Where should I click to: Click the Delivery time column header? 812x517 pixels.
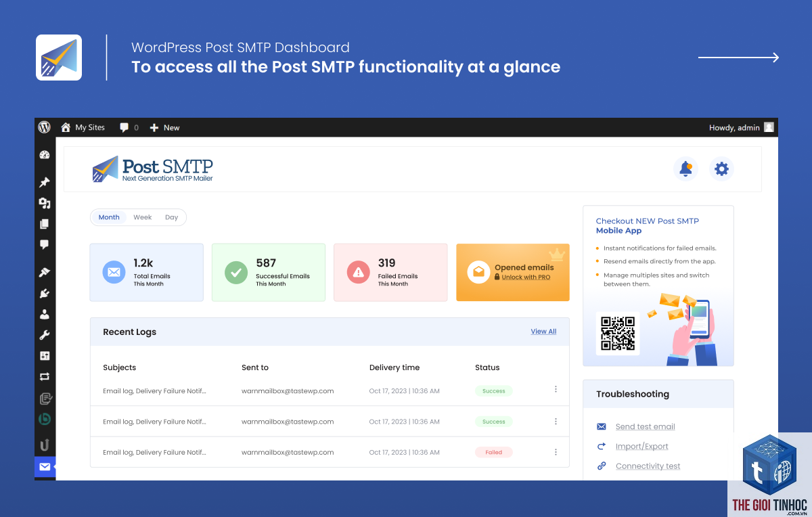394,367
